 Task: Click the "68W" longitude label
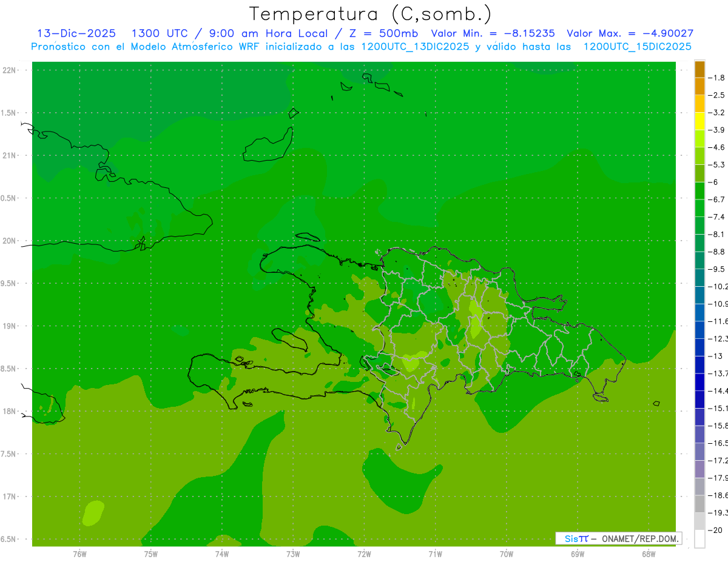point(649,553)
